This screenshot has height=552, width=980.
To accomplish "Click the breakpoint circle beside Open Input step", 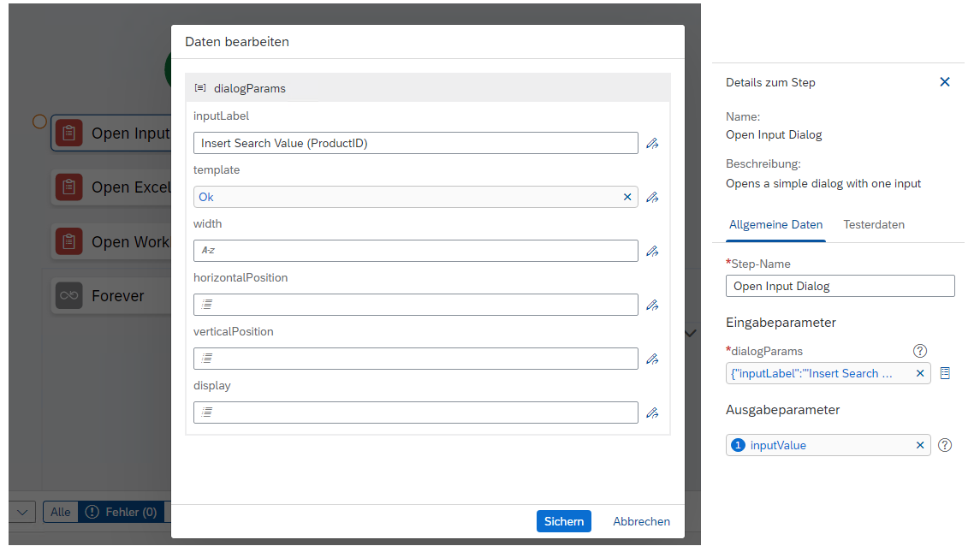I will click(39, 122).
